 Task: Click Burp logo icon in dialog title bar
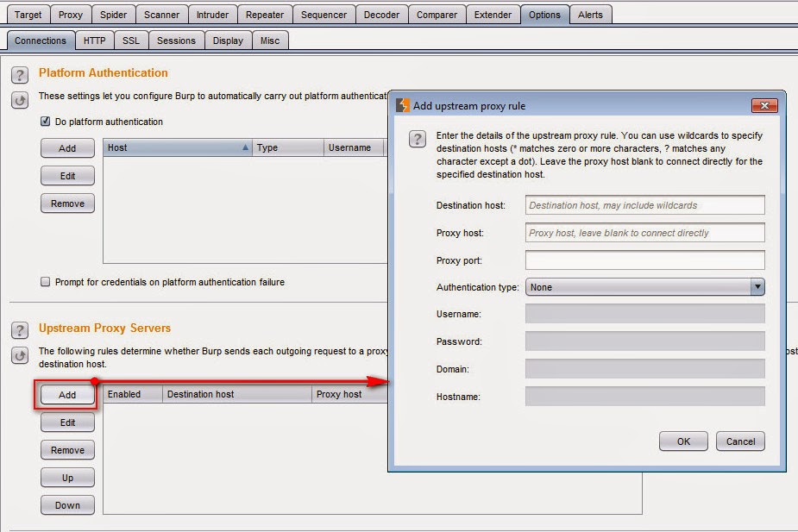pos(402,105)
